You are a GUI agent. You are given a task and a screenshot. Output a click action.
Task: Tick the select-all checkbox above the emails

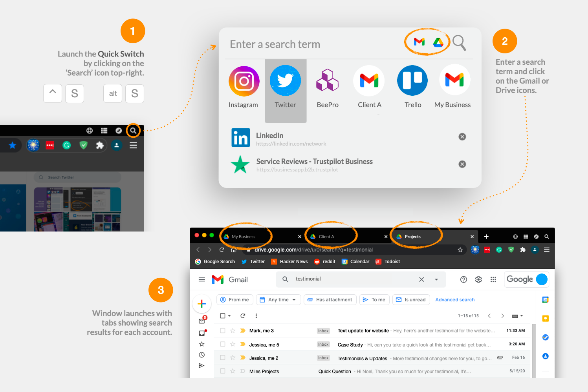click(x=223, y=316)
